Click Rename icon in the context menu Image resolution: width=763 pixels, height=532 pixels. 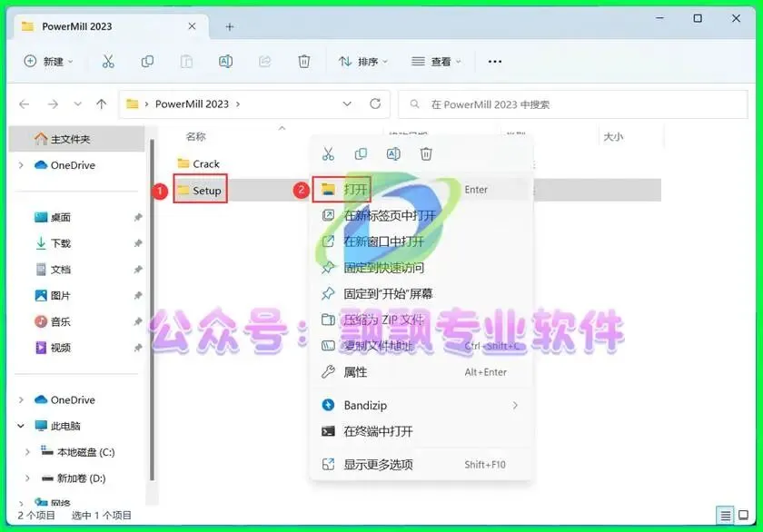[393, 154]
